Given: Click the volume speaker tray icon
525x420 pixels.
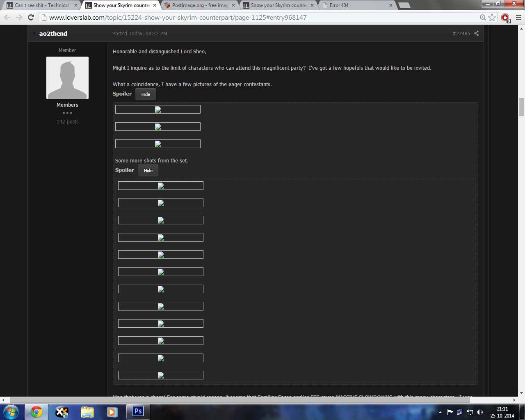Looking at the screenshot, I should click(x=480, y=412).
